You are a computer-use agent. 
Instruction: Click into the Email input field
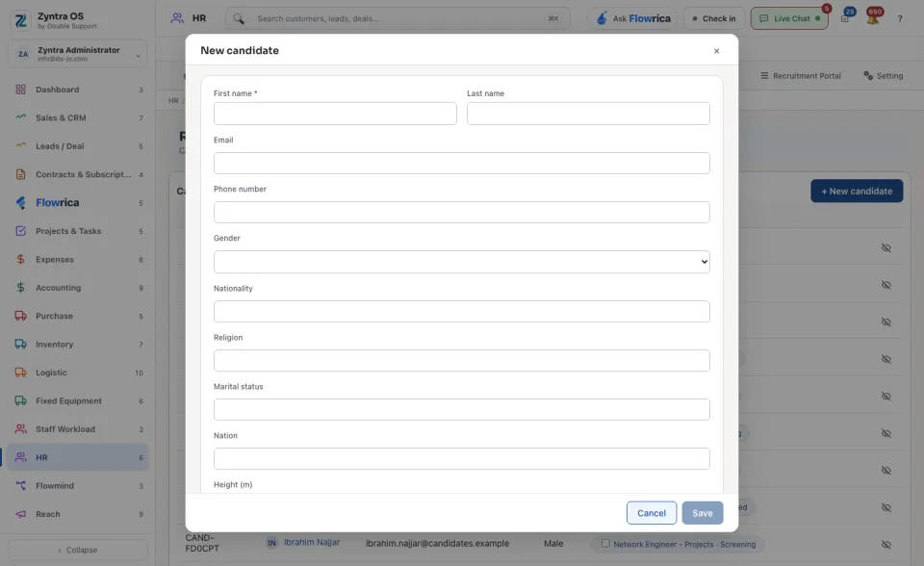(461, 164)
